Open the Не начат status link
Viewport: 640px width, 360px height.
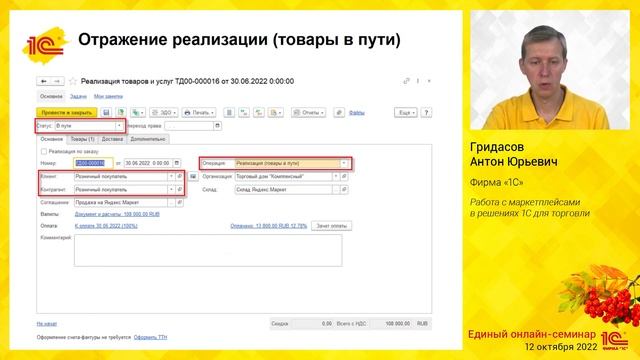point(47,324)
